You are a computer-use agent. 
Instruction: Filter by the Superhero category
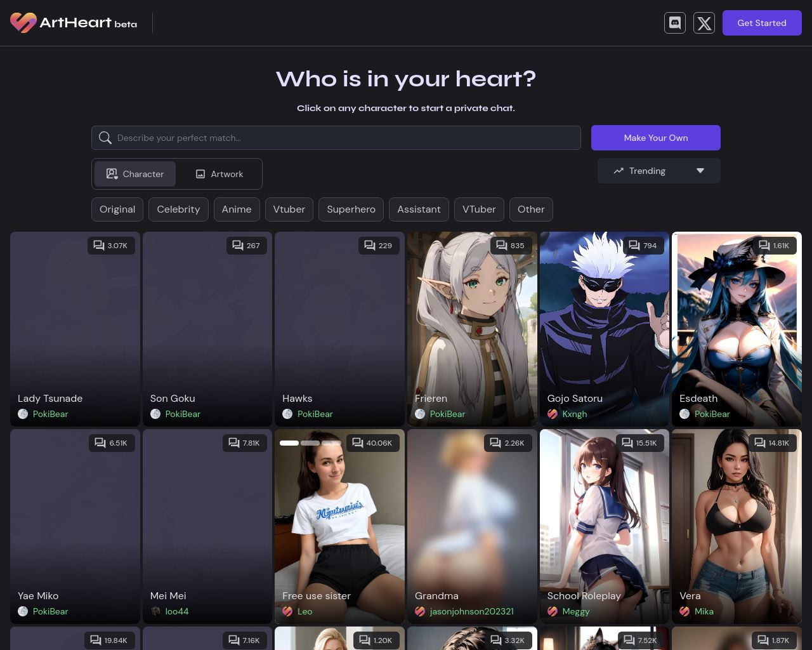coord(351,209)
